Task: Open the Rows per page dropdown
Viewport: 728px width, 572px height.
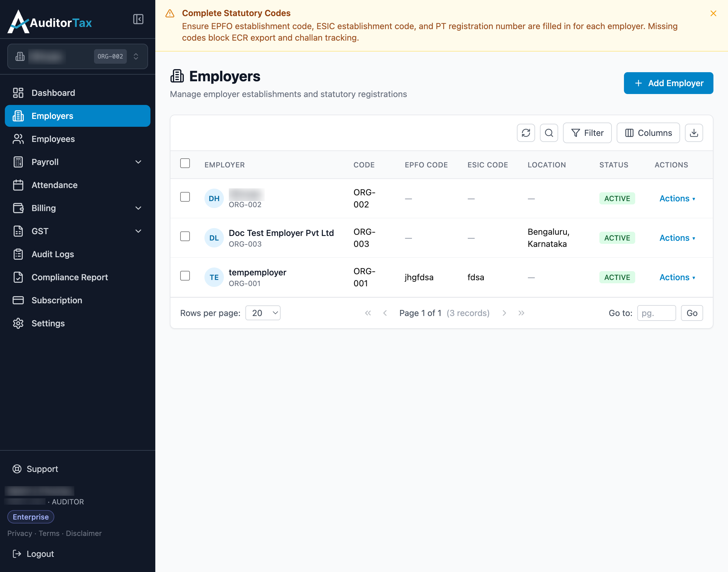Action: 263,313
